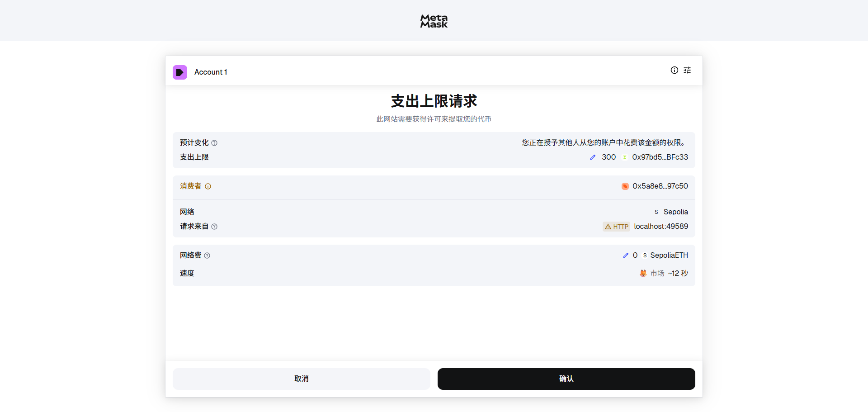Click help icon next to 请求来自

(214, 227)
